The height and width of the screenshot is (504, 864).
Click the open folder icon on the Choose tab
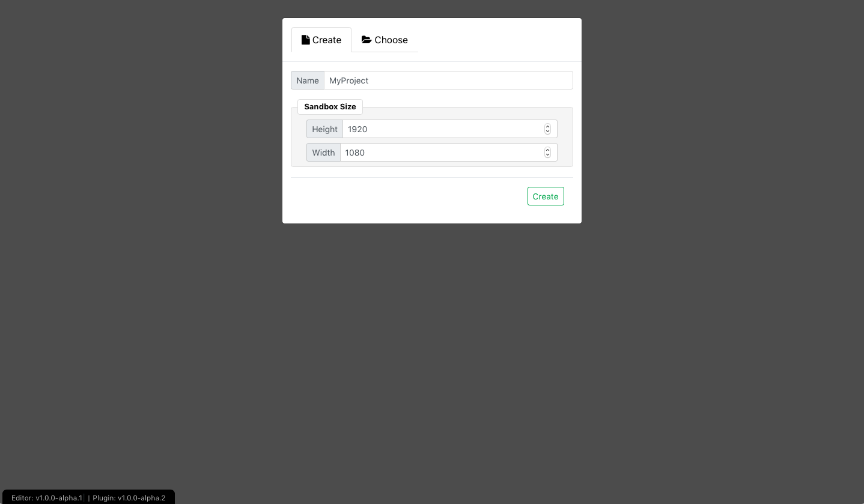click(367, 40)
